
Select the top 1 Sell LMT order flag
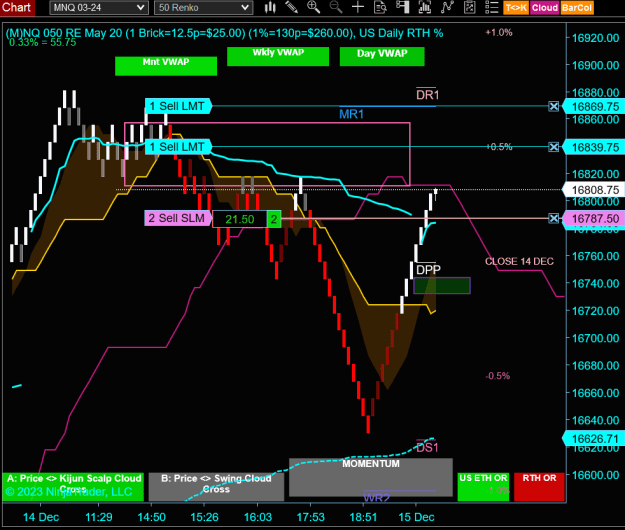pos(178,106)
